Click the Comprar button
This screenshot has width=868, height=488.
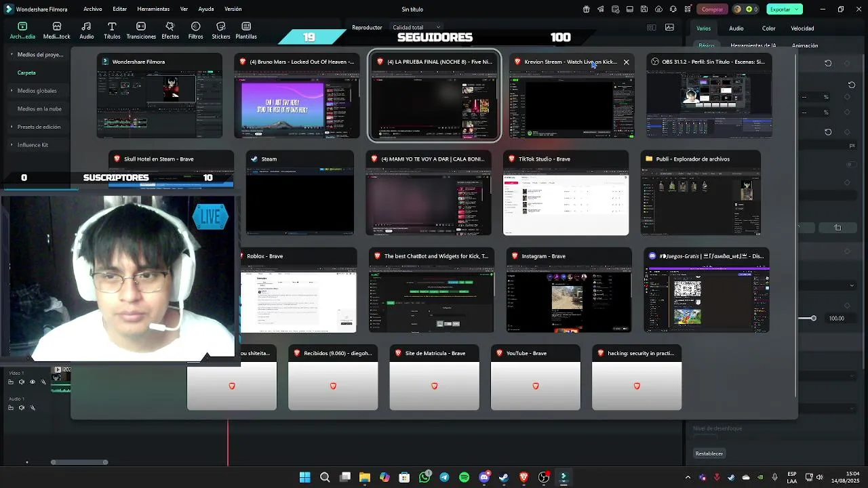pyautogui.click(x=712, y=9)
